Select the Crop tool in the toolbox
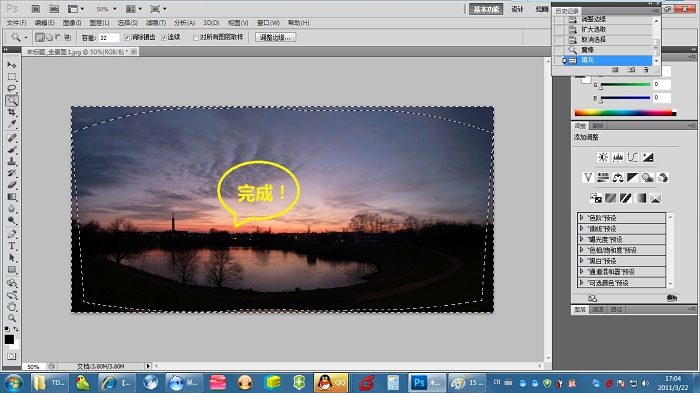700x393 pixels. coord(12,112)
